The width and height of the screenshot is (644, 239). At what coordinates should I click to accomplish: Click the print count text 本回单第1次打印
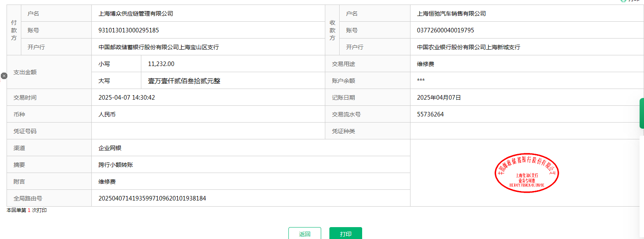tap(27, 210)
